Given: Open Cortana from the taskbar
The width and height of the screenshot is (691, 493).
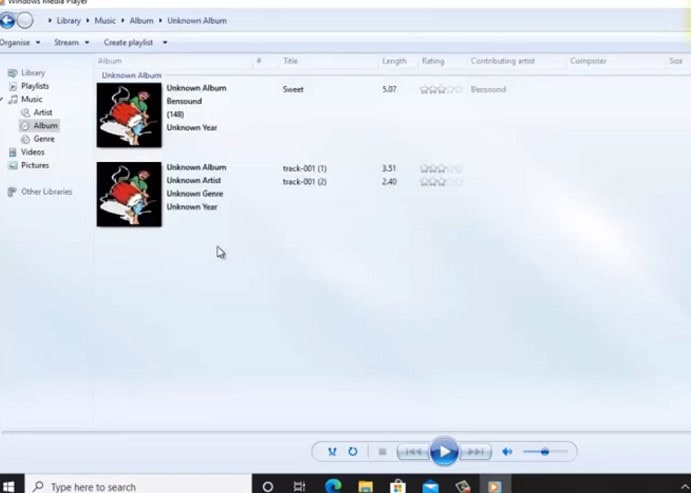Looking at the screenshot, I should pyautogui.click(x=267, y=486).
